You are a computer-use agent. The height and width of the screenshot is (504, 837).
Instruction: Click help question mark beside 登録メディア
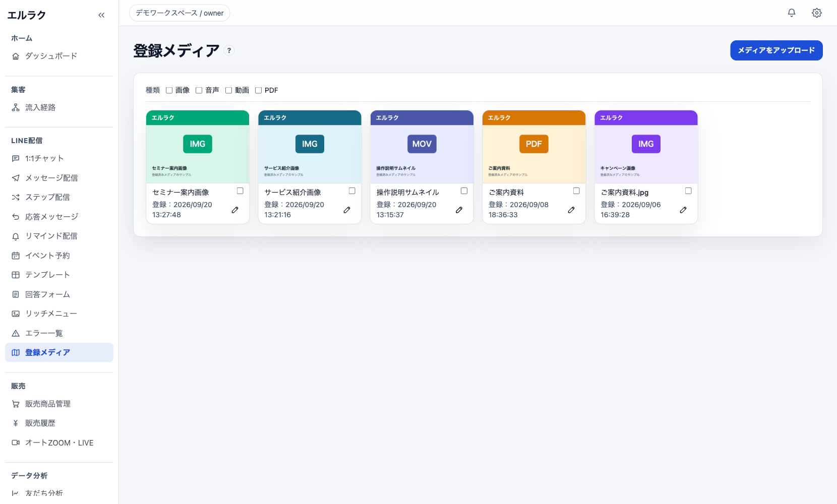coord(229,50)
